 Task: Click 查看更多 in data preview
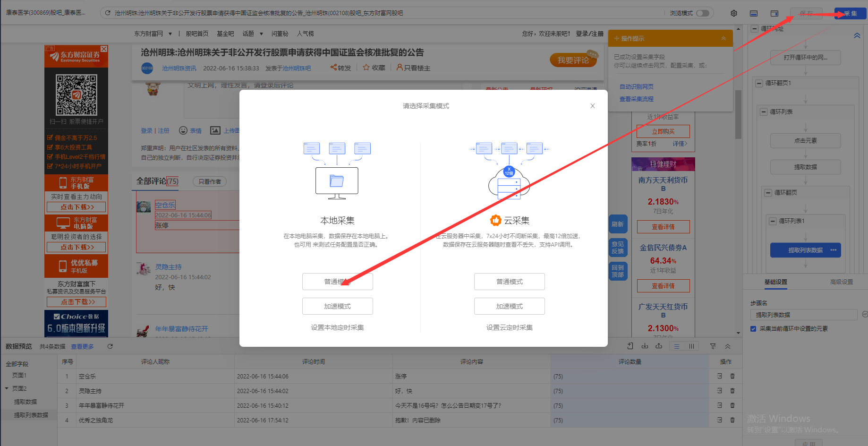[x=82, y=347]
